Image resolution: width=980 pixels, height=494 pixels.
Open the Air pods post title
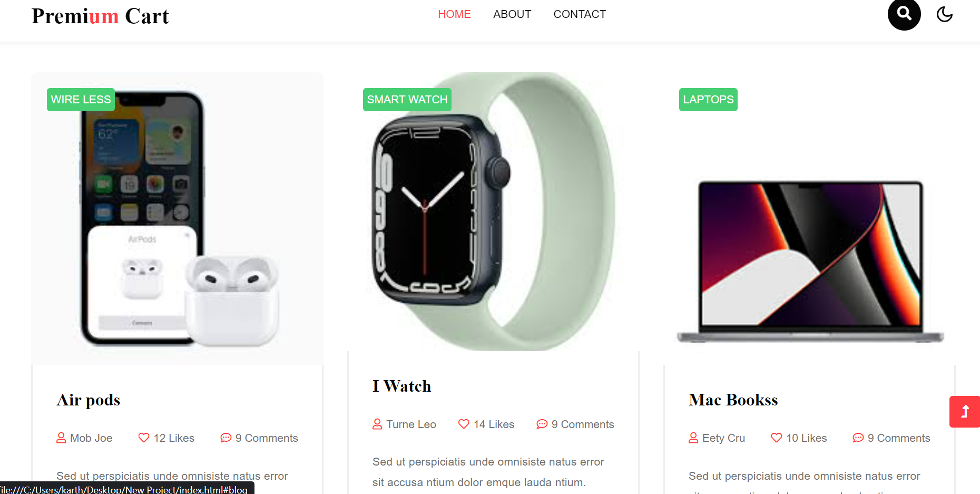(89, 400)
